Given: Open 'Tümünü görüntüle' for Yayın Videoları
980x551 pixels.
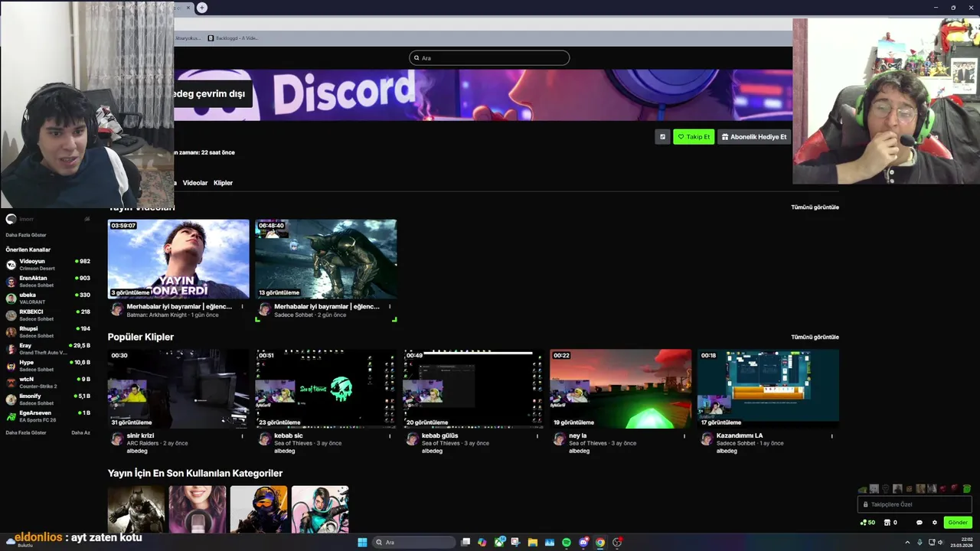Looking at the screenshot, I should (815, 207).
